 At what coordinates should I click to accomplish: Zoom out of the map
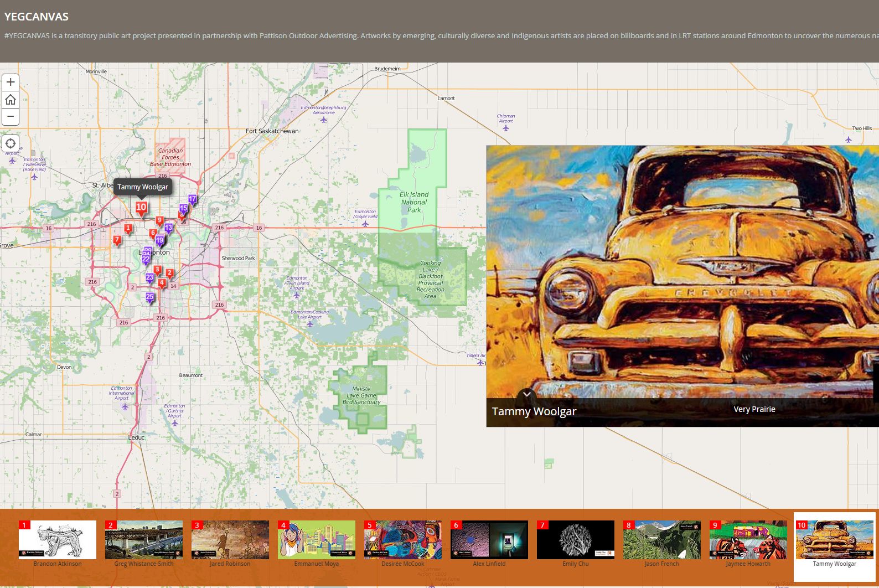tap(11, 116)
